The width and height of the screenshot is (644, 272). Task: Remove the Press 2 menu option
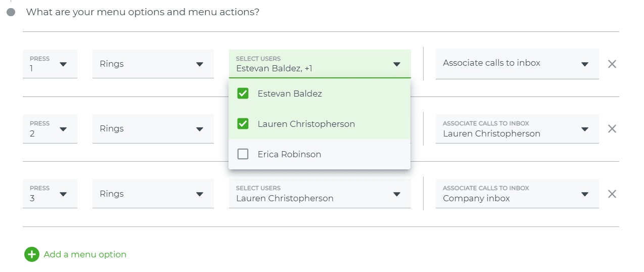612,129
